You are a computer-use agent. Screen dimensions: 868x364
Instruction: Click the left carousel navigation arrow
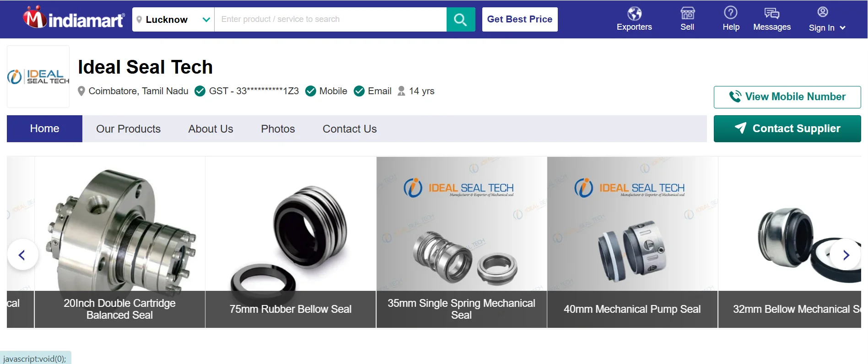coord(22,255)
